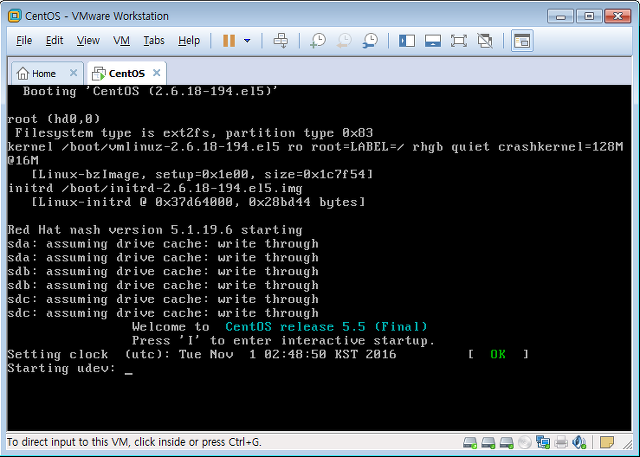
Task: Click the 'Setting clock (utc)' line
Action: [202, 354]
